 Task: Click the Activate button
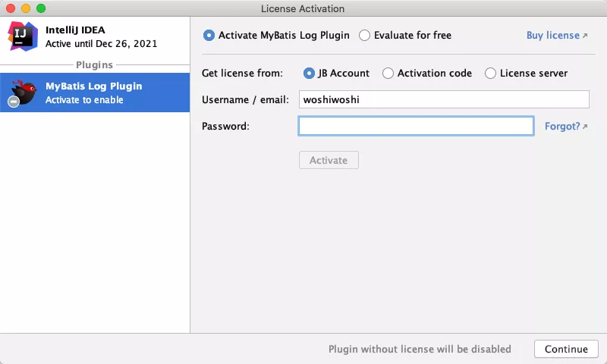329,160
